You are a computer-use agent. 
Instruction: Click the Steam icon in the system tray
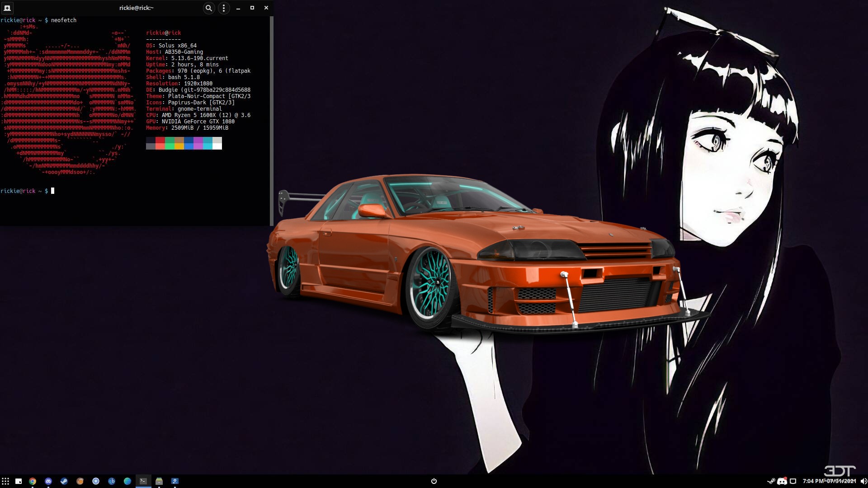tap(771, 481)
